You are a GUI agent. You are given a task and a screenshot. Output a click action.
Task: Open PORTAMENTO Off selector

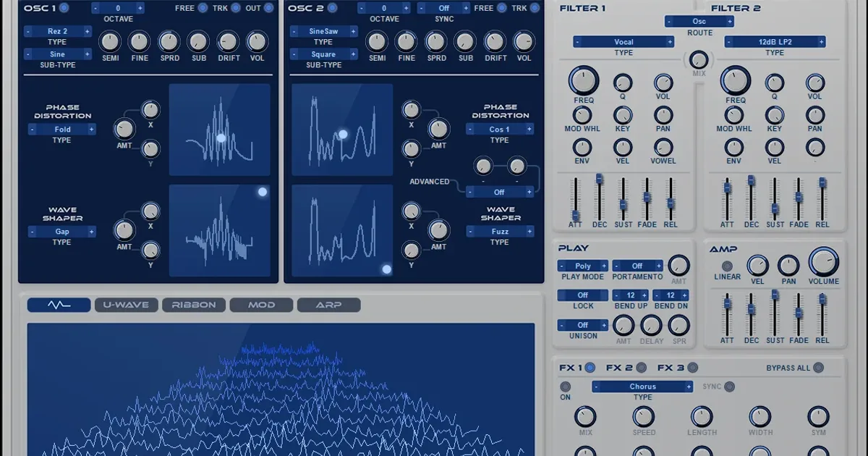[x=637, y=266]
